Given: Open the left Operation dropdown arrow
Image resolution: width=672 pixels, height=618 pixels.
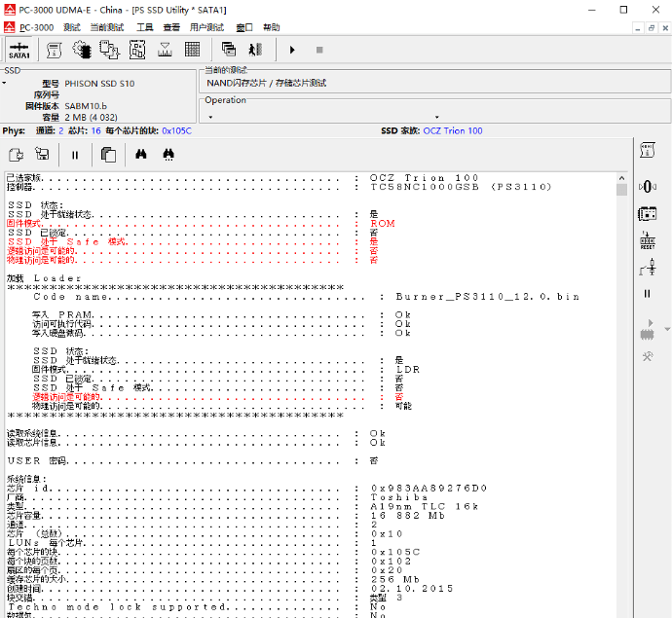Looking at the screenshot, I should coord(210,118).
